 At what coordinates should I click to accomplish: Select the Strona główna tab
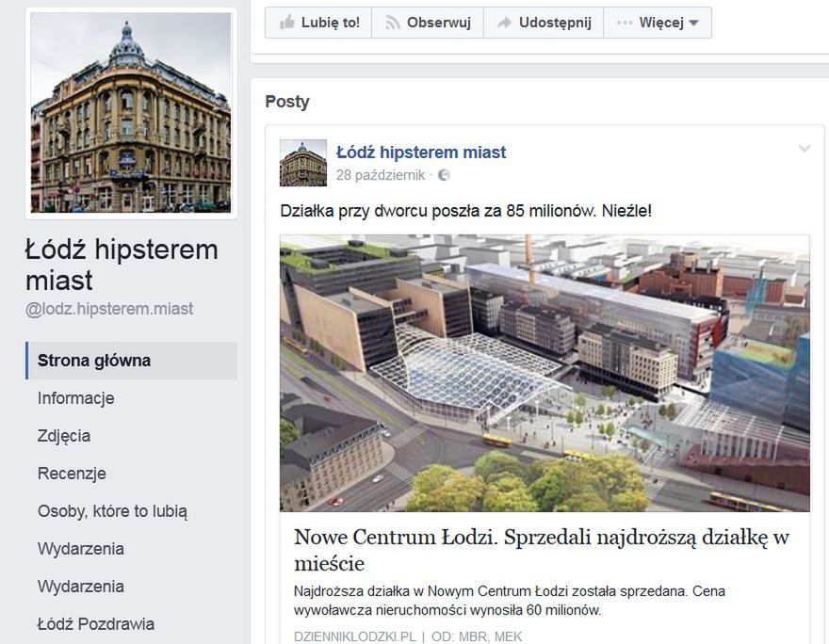(132, 361)
